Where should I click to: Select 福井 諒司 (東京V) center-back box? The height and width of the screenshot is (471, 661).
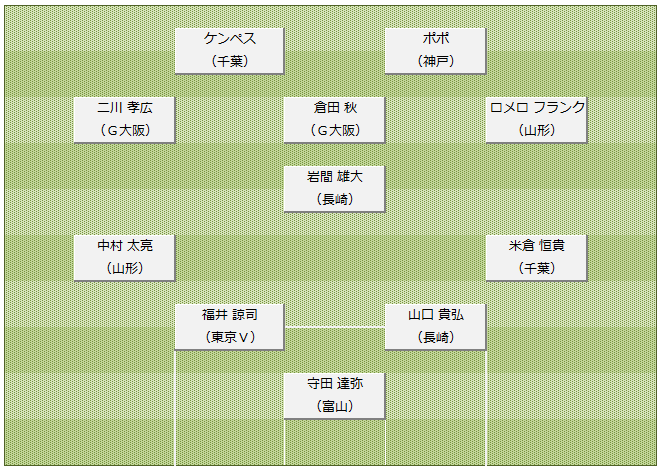pos(229,327)
